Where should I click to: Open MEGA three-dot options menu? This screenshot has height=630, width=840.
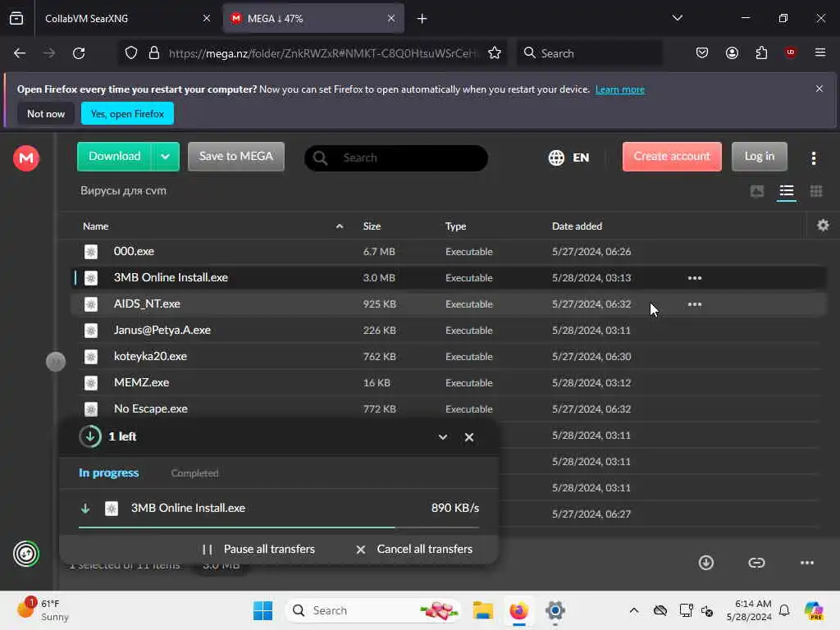tap(813, 157)
